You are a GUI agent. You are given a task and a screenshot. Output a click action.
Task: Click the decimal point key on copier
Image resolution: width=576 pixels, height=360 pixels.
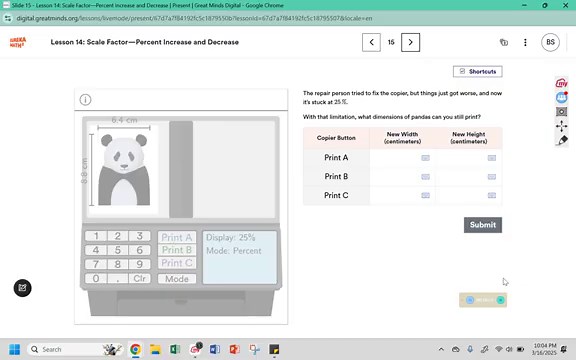118,278
